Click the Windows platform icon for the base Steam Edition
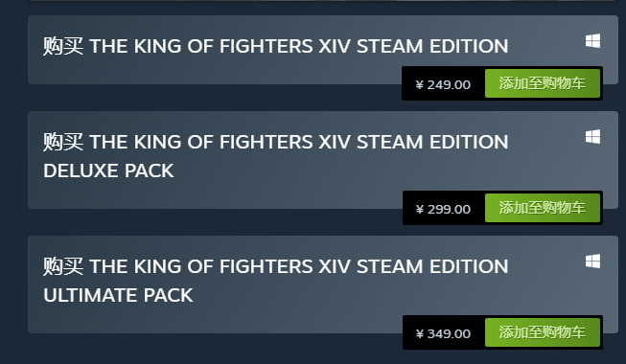The image size is (626, 364). click(592, 40)
